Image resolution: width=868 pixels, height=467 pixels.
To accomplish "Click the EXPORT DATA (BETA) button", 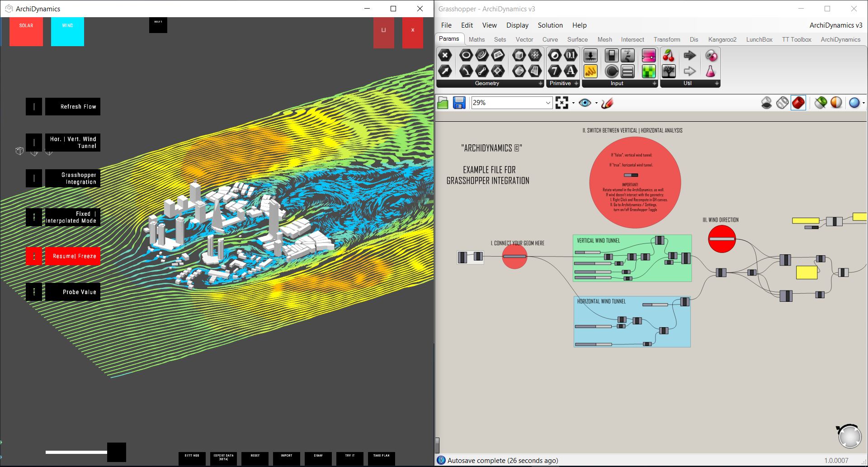I will pyautogui.click(x=223, y=458).
